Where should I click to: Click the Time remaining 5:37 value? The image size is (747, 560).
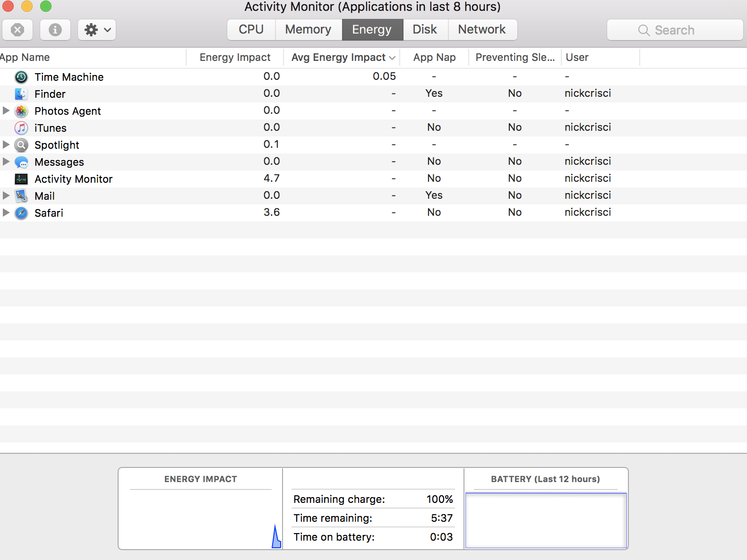[442, 518]
